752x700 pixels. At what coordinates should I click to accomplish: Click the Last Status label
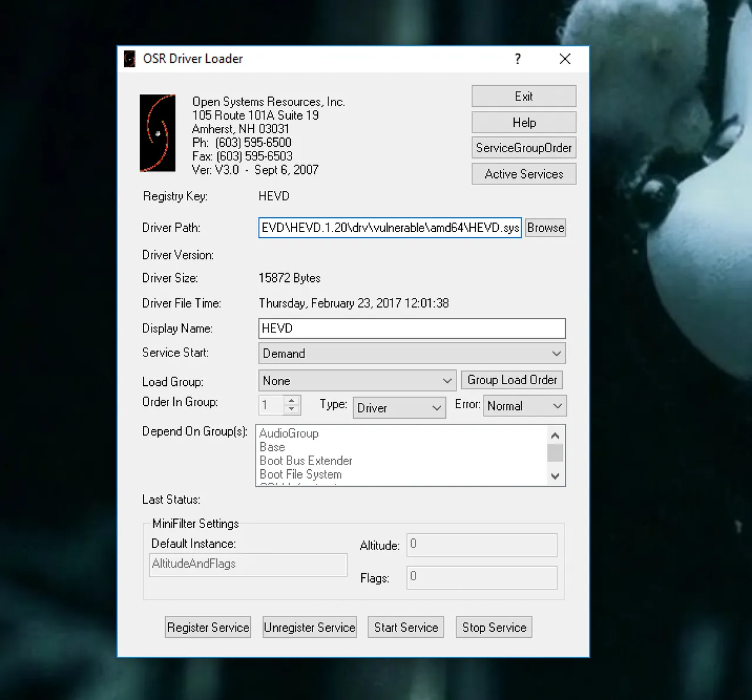[x=171, y=500]
